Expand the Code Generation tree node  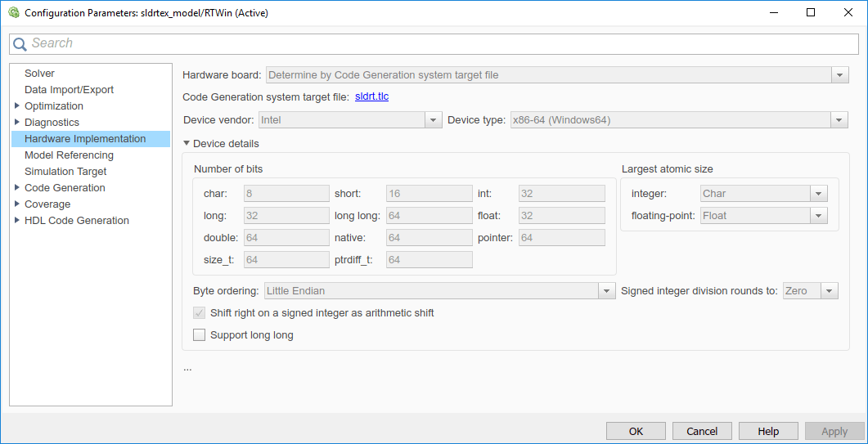[x=17, y=188]
